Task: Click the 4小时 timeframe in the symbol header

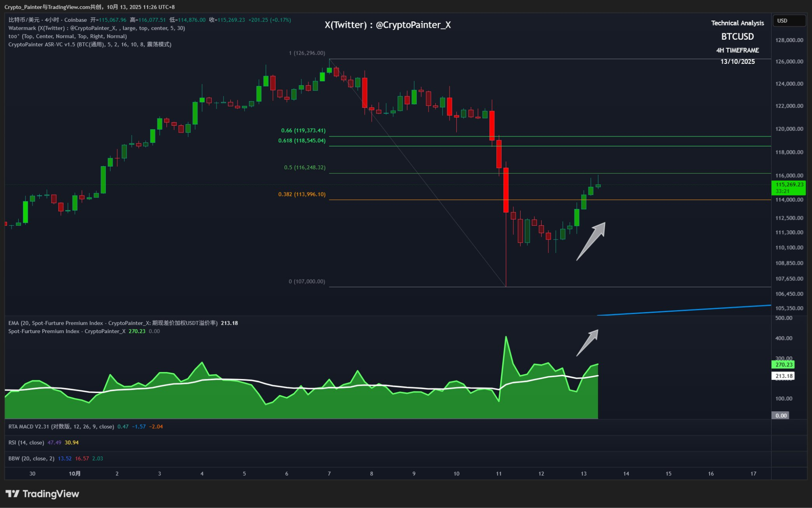Action: [52, 20]
